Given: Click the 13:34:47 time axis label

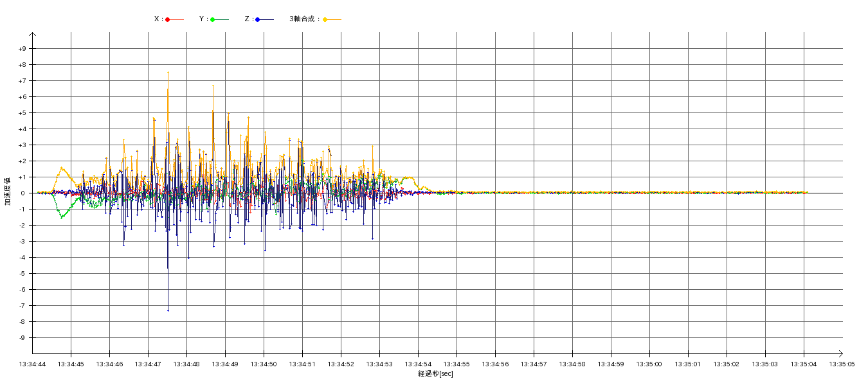Looking at the screenshot, I should pyautogui.click(x=149, y=364).
